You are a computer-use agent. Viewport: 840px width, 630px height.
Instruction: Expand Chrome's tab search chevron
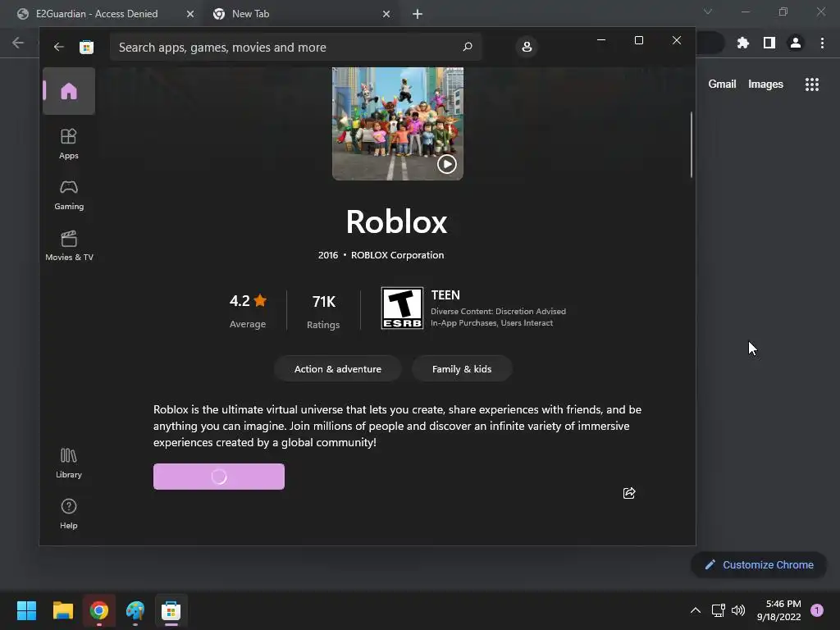point(708,11)
